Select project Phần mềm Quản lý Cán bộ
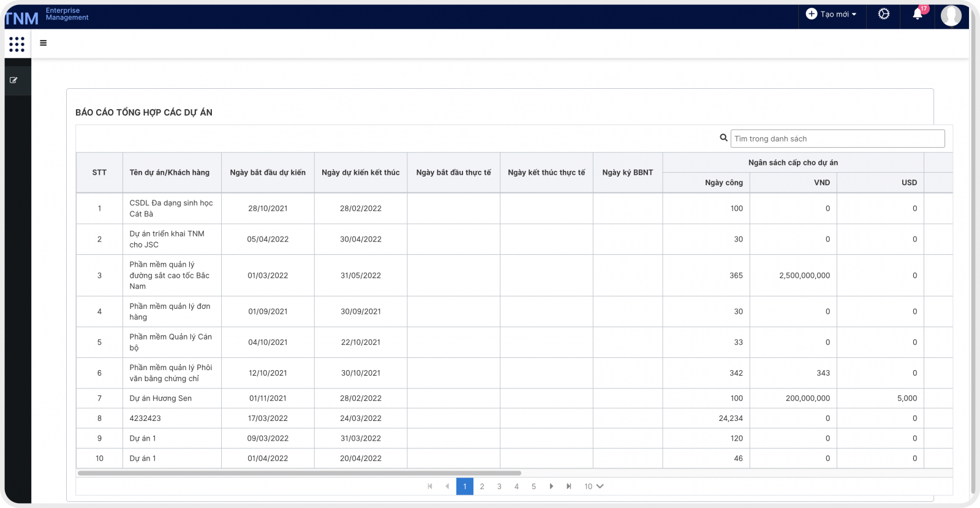 click(171, 342)
